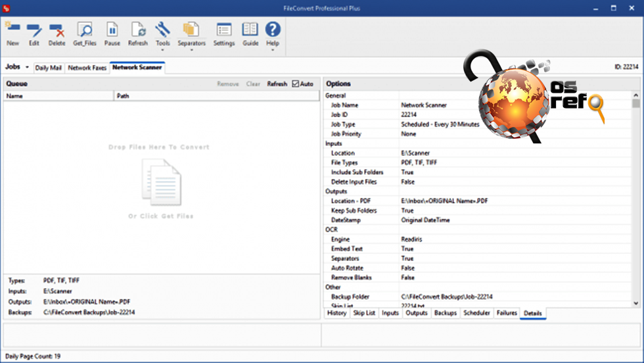Click the Job Priority 'None' value

[408, 133]
